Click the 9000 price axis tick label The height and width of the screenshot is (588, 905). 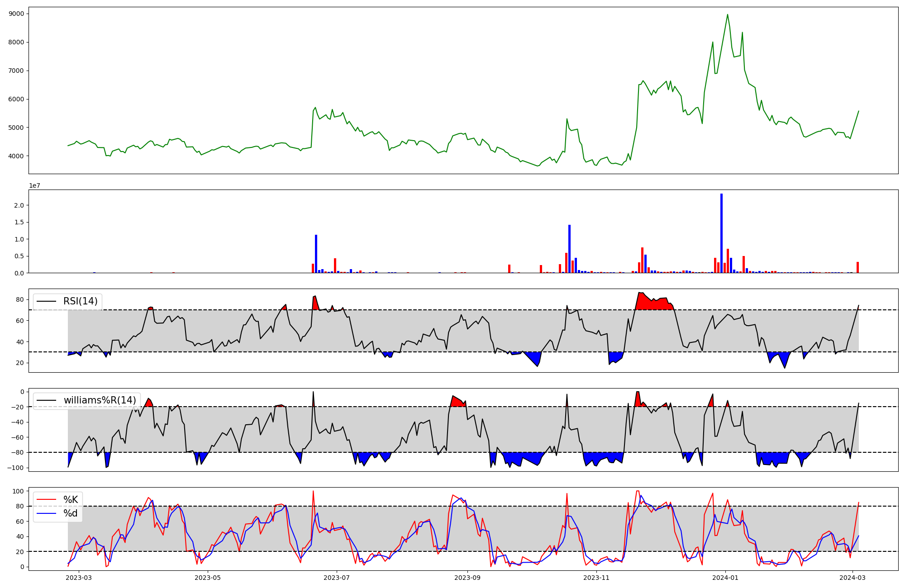[17, 14]
